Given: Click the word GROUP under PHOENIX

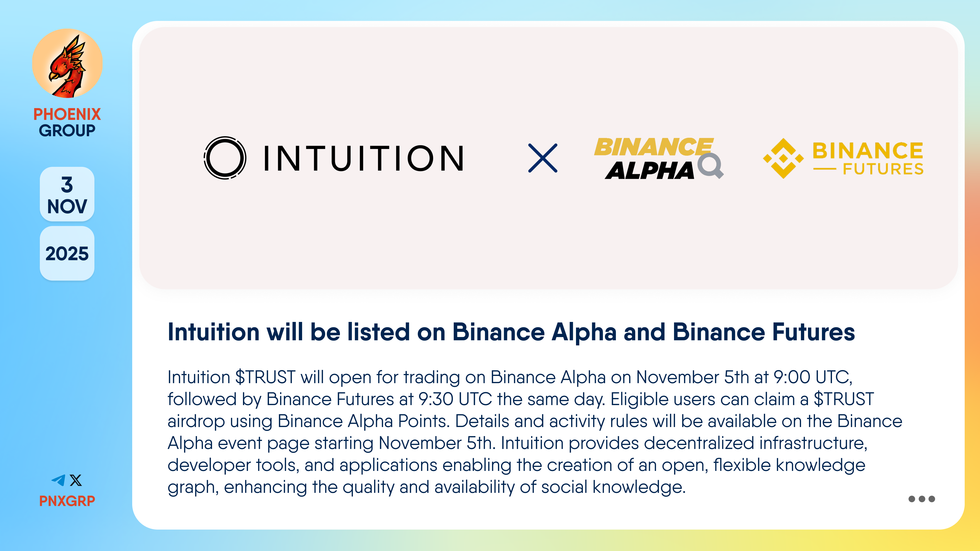Looking at the screenshot, I should (67, 130).
